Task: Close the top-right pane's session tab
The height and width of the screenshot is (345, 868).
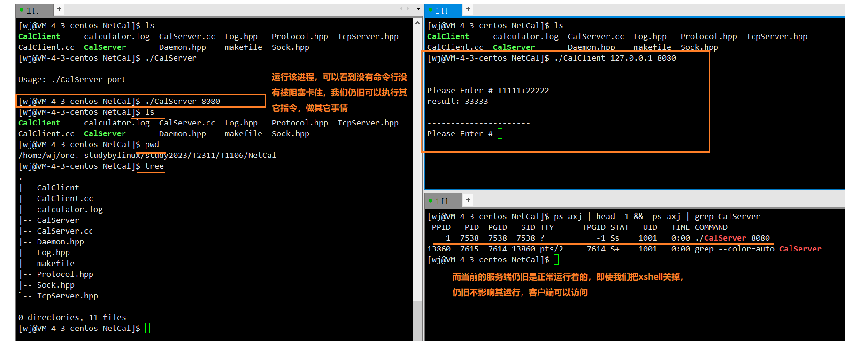Action: 456,9
